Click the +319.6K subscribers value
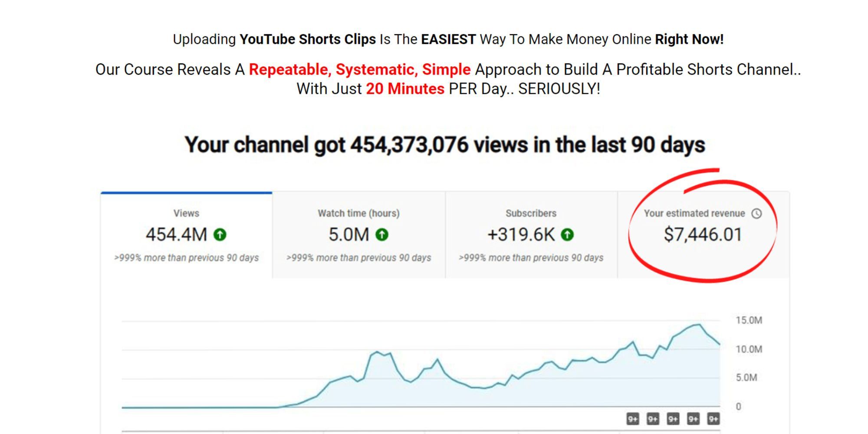868x434 pixels. click(521, 235)
